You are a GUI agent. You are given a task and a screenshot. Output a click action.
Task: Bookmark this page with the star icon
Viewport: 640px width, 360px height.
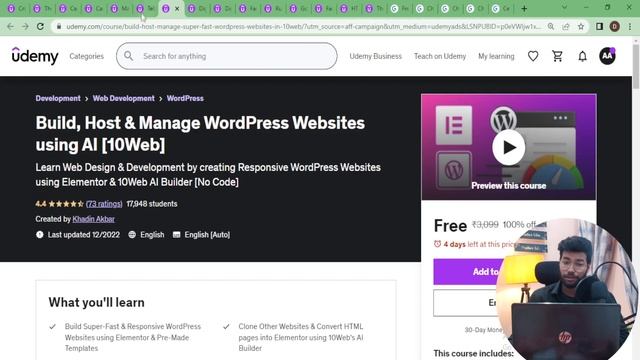(580, 27)
